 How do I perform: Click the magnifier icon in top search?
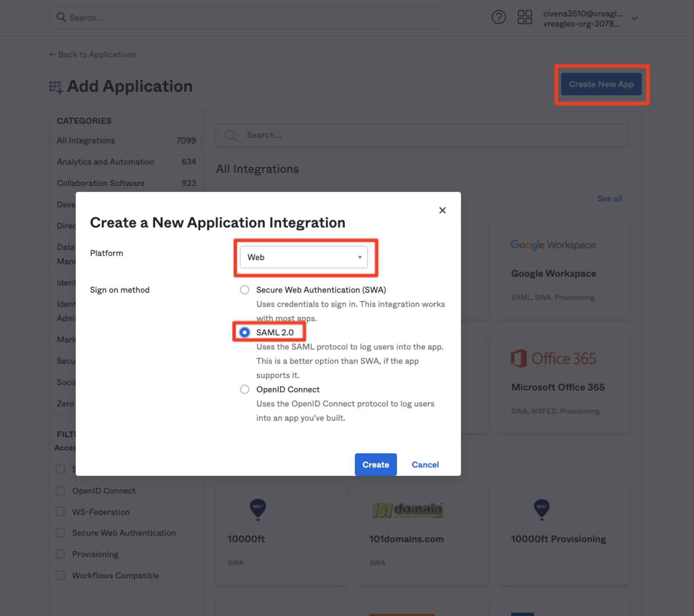coord(61,17)
